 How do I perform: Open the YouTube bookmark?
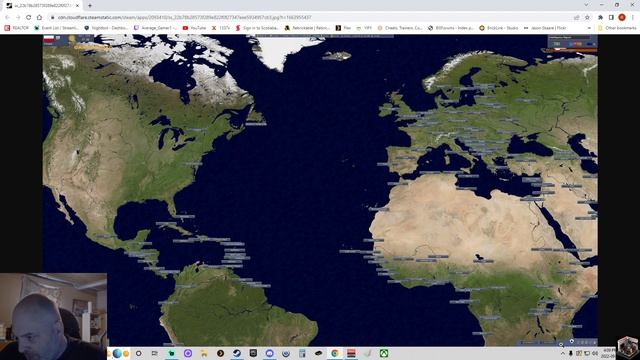pyautogui.click(x=194, y=28)
